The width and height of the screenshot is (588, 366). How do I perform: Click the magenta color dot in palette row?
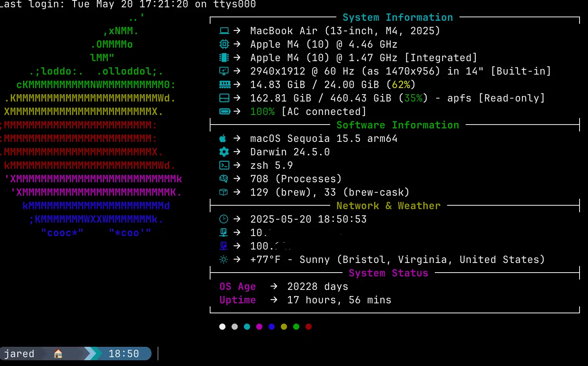[259, 327]
